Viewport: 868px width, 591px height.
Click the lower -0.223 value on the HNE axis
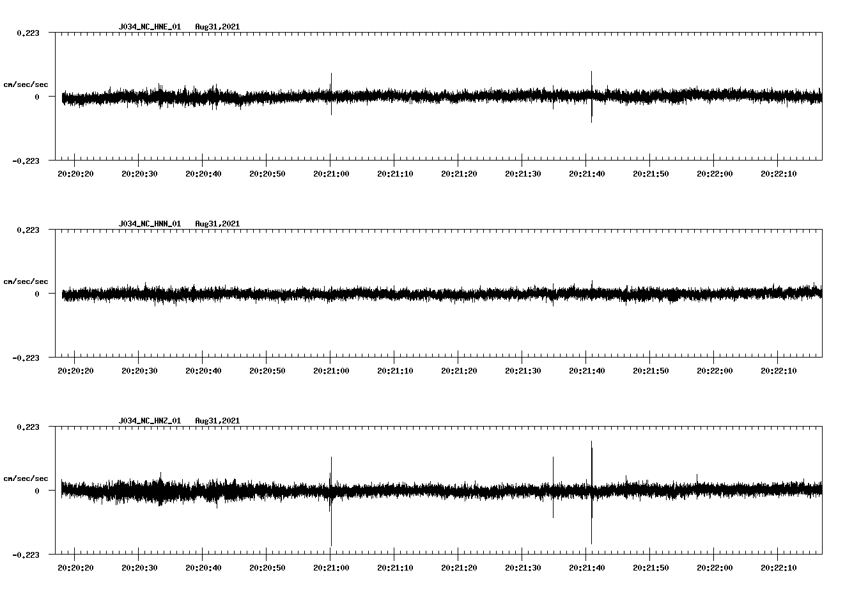click(x=26, y=161)
